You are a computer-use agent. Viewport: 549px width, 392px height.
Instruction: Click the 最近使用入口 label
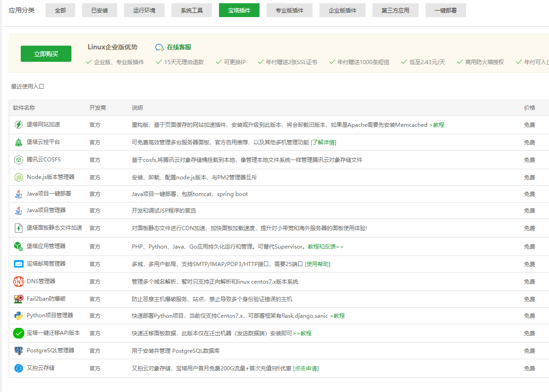(27, 86)
